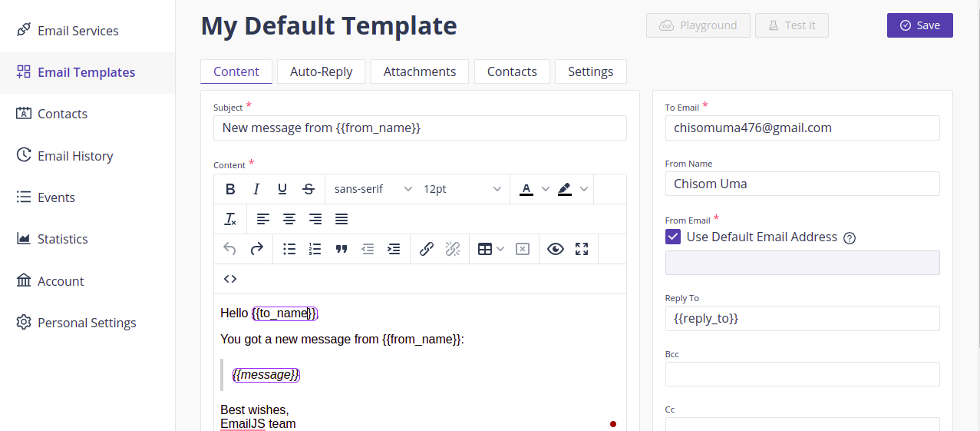Click the delete table icon
The image size is (980, 431).
[x=523, y=249]
